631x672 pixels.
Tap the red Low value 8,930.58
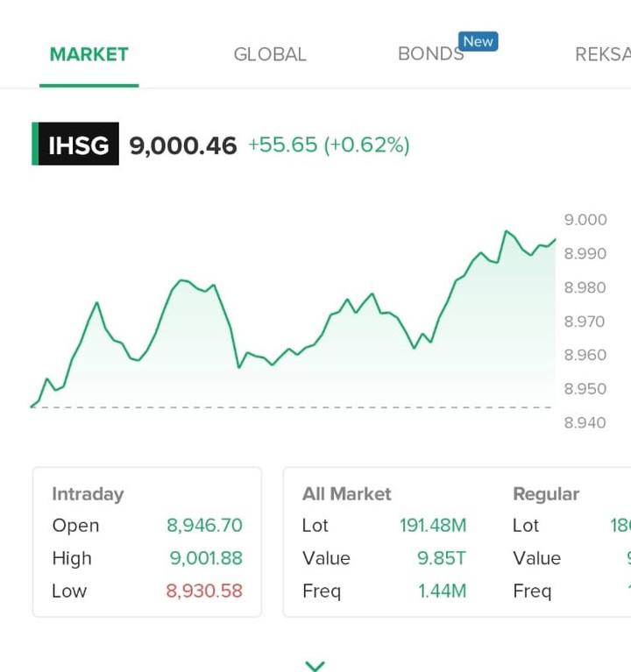coord(204,591)
